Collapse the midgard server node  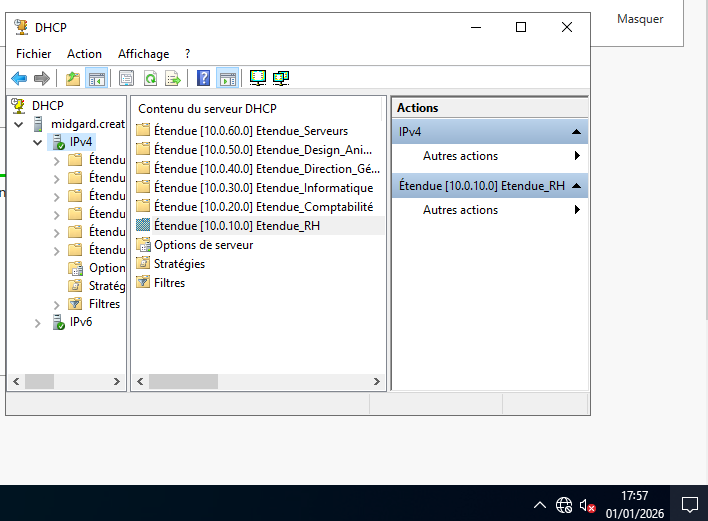pos(19,124)
